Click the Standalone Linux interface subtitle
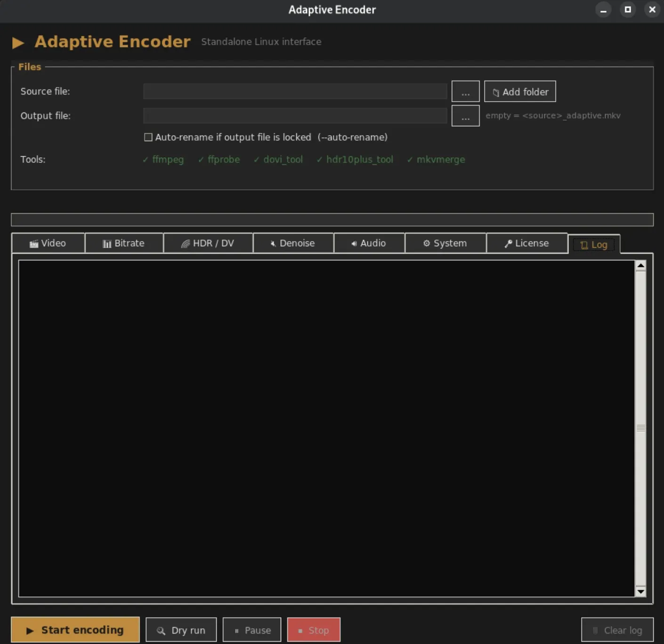 (x=261, y=42)
